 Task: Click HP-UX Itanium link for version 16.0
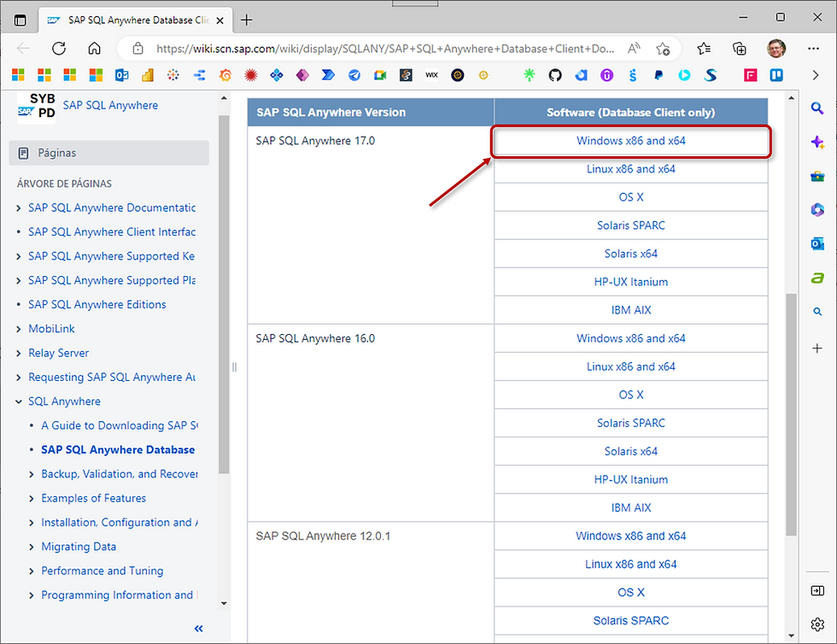631,480
